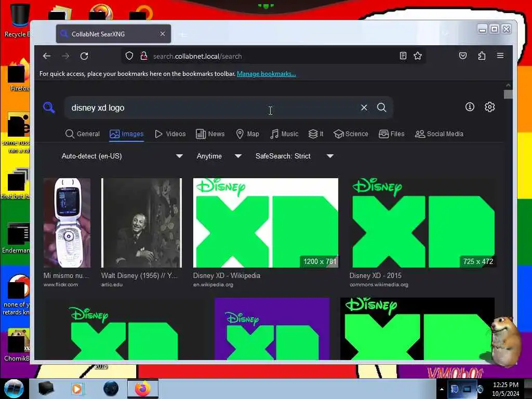Select the Enderman desktop icon
532x399 pixels.
pyautogui.click(x=16, y=237)
